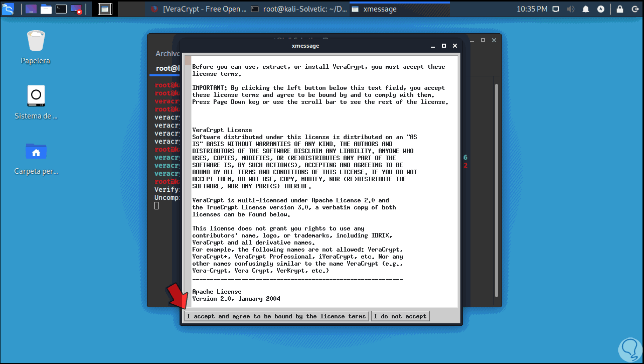Screen dimensions: 644x364
Task: Click the "Version 2.0, January 2004" line
Action: [x=236, y=299]
